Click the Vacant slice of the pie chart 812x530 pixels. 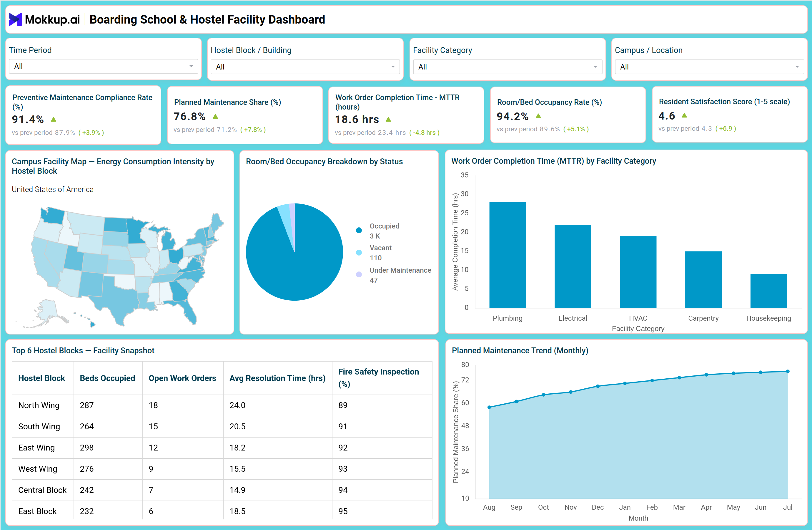coord(286,218)
